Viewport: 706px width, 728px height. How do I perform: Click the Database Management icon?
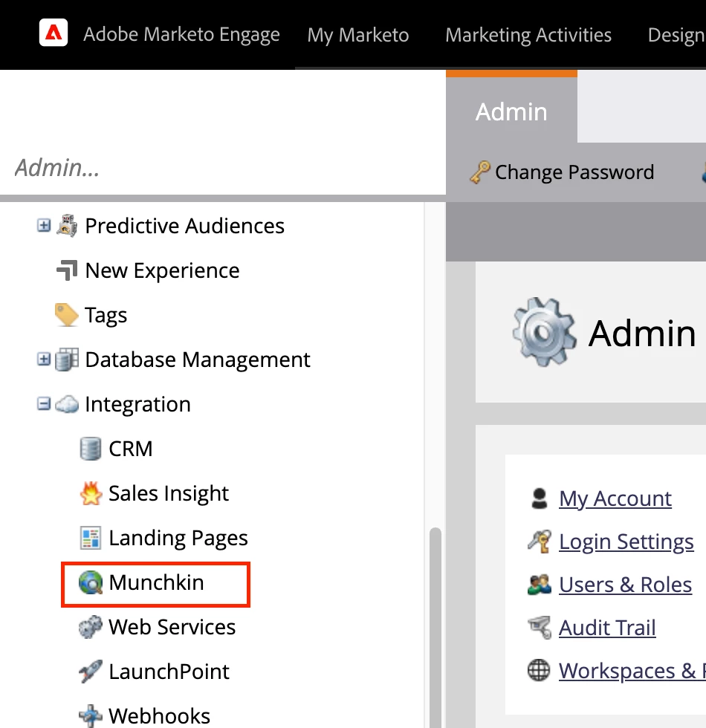[x=67, y=360]
